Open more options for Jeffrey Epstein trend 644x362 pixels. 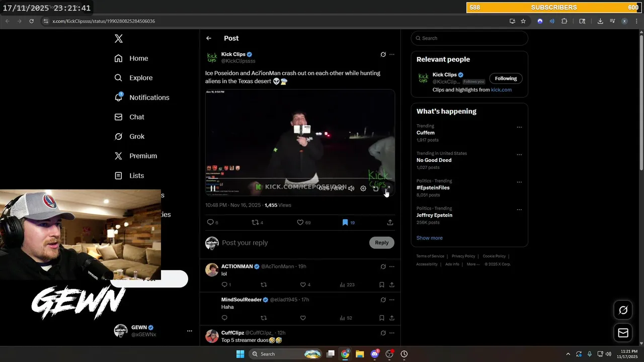click(x=519, y=210)
